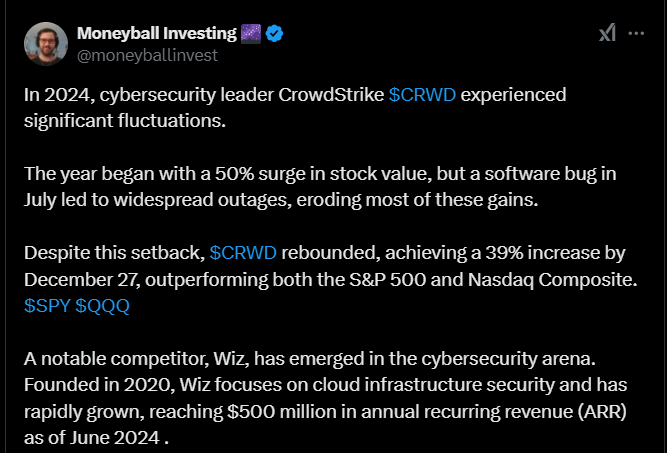Click the $CRWD cashtag in the first paragraph
Screen dimensions: 667x453
tap(424, 96)
